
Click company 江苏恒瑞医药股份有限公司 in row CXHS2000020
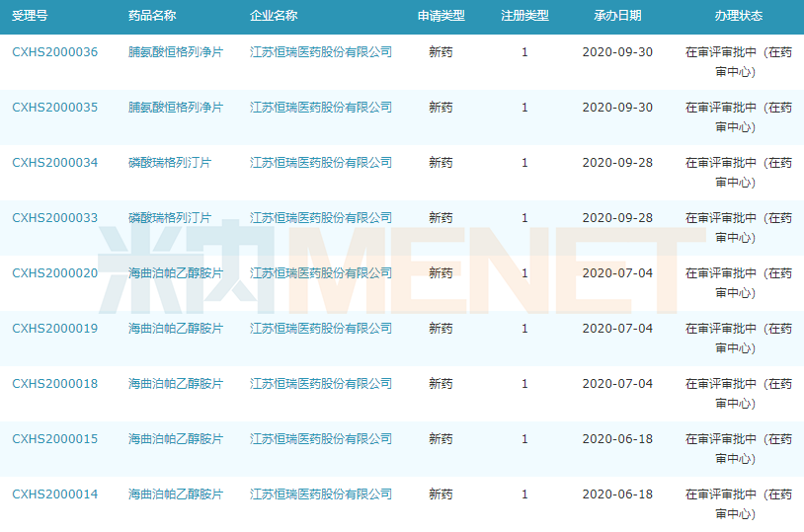321,273
